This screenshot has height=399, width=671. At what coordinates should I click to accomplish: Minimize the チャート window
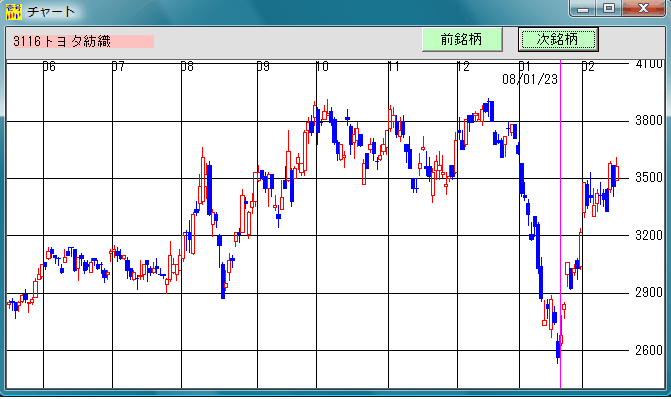click(x=583, y=8)
